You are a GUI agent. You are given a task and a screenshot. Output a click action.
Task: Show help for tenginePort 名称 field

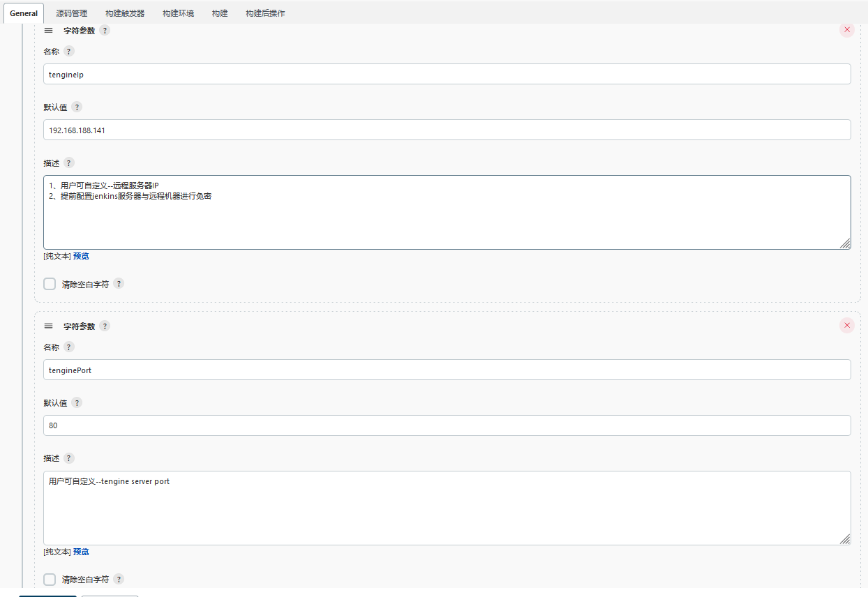pyautogui.click(x=68, y=347)
